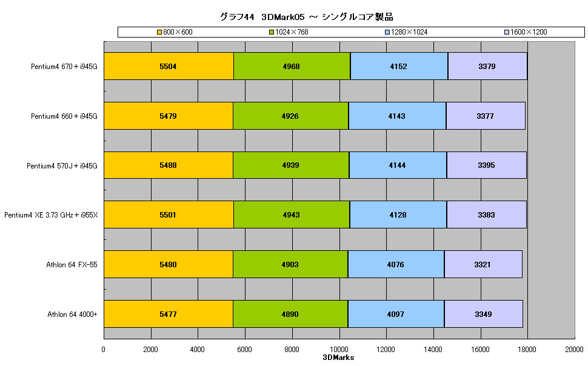The width and height of the screenshot is (588, 366).
Task: Click the blue bar showing 4143
Action: [x=397, y=116]
